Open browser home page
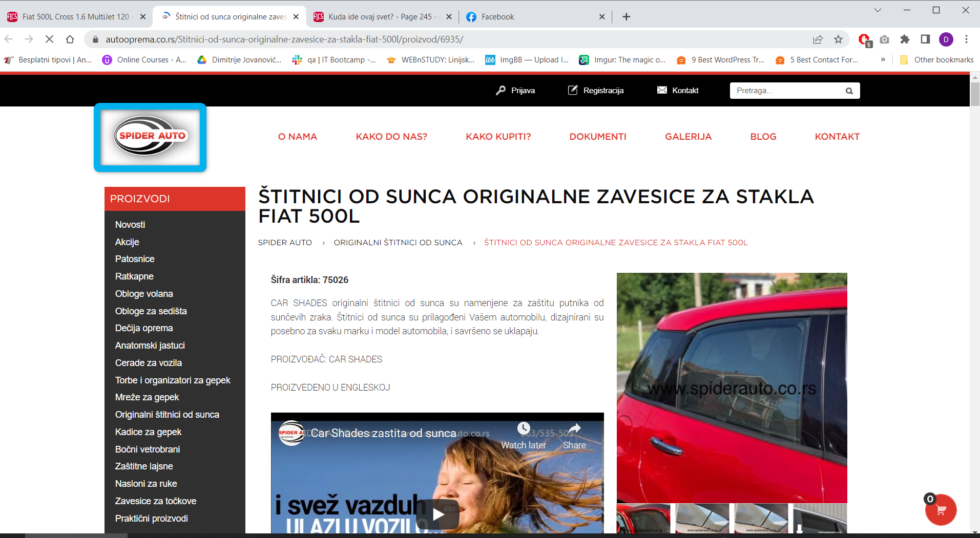The image size is (980, 538). pyautogui.click(x=70, y=39)
